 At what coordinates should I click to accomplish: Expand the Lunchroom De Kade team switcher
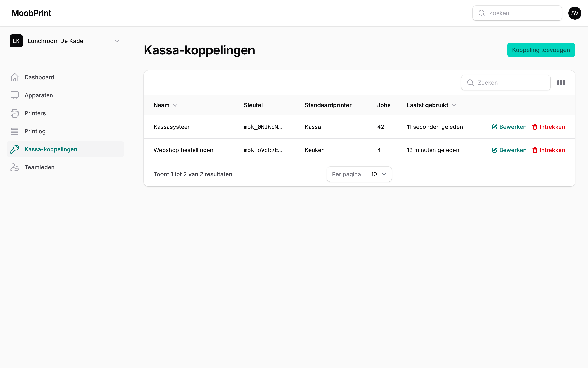tap(65, 41)
